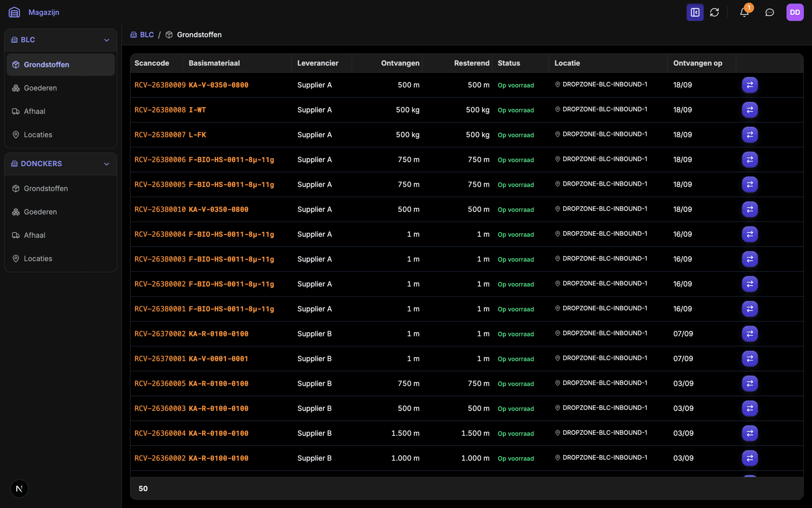Select Grondstoffen under BLC

pyautogui.click(x=61, y=65)
